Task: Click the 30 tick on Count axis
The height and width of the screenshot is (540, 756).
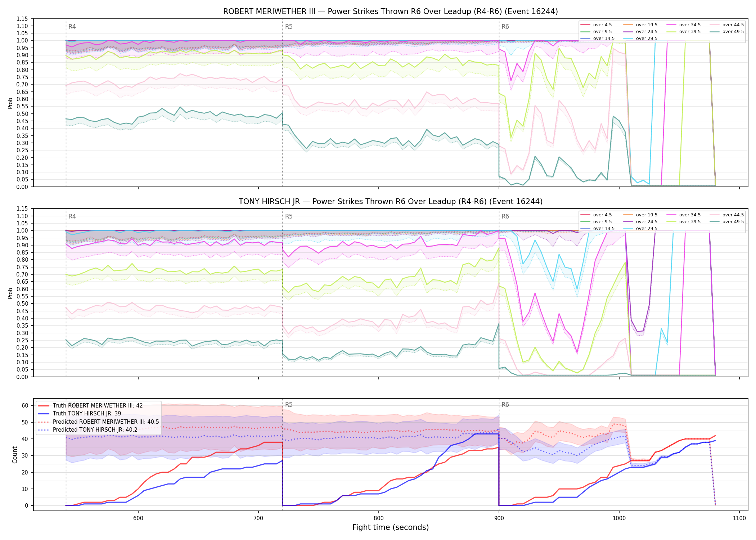Action: [x=25, y=455]
